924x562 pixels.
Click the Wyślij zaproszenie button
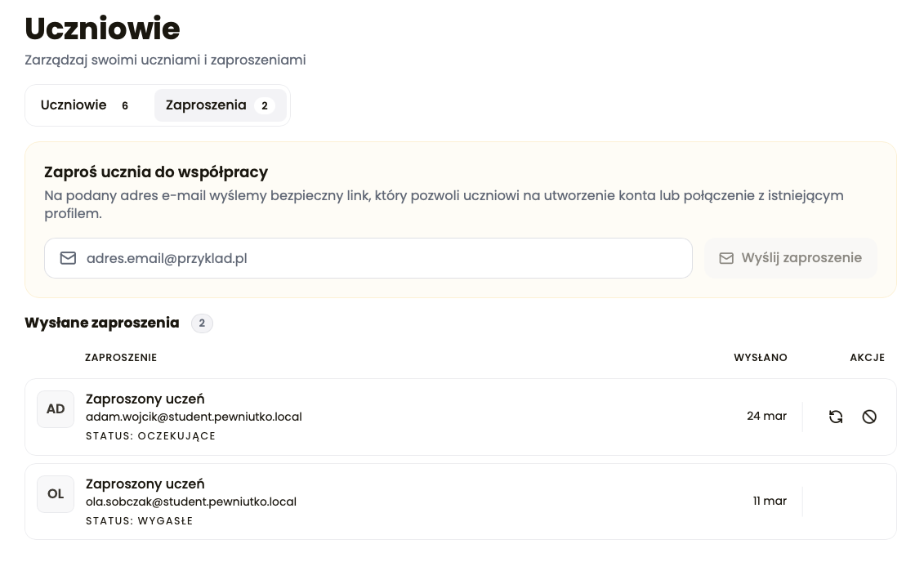tap(791, 258)
